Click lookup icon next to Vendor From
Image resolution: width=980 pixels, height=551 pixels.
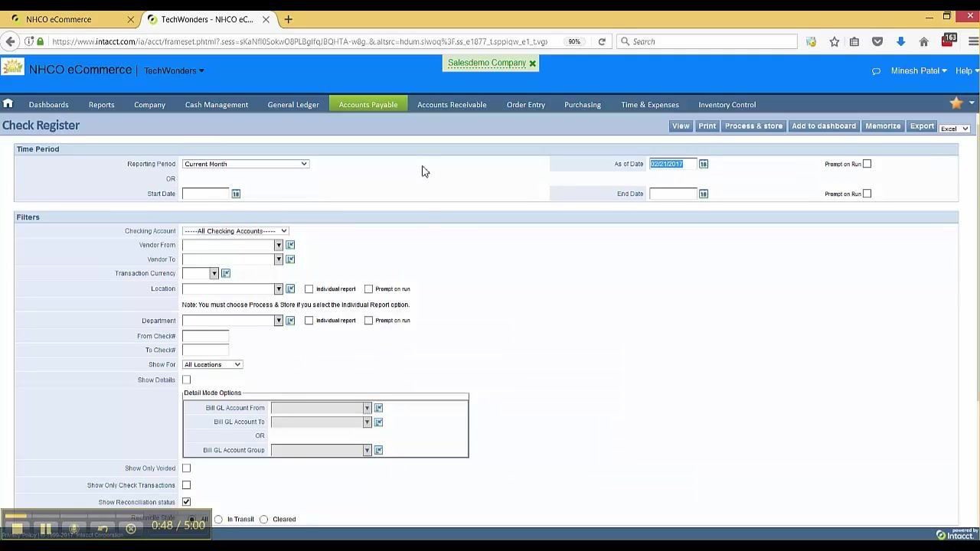point(290,245)
